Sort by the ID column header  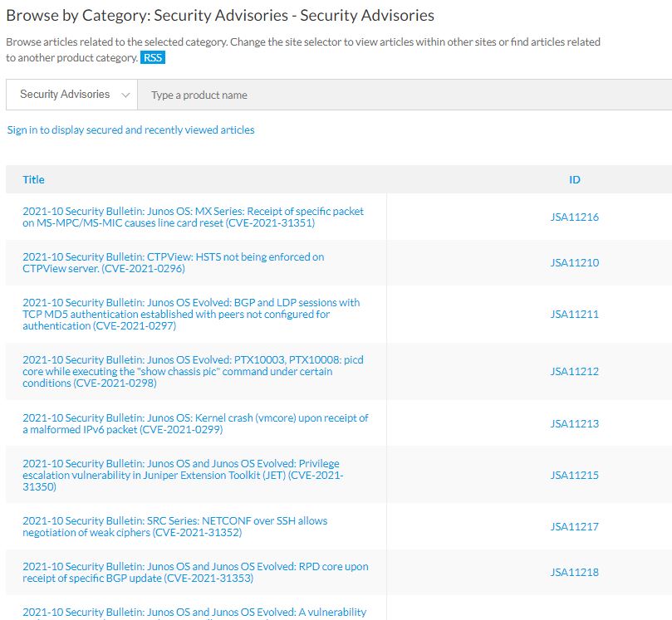(x=574, y=179)
